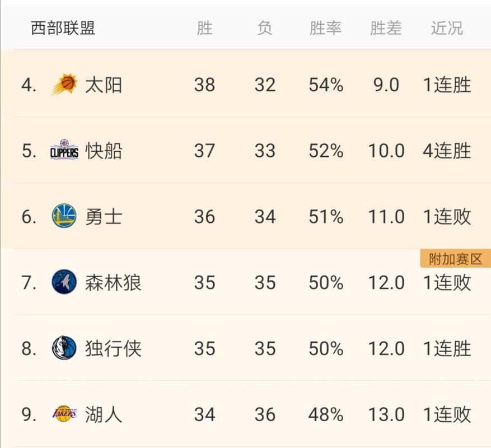Sort by the 负 column header
The width and height of the screenshot is (491, 448).
(x=264, y=28)
